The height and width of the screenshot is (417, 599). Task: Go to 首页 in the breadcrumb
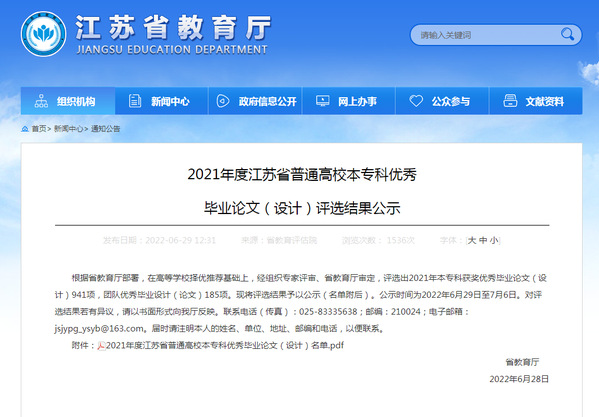click(x=39, y=129)
